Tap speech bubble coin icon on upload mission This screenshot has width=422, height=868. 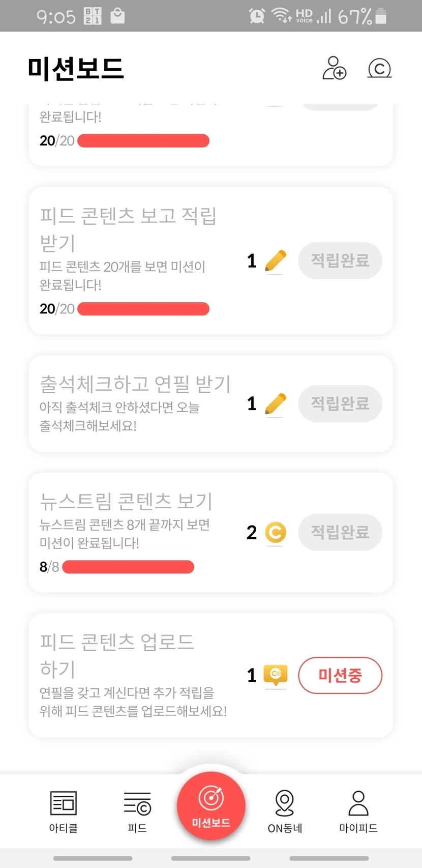(276, 675)
